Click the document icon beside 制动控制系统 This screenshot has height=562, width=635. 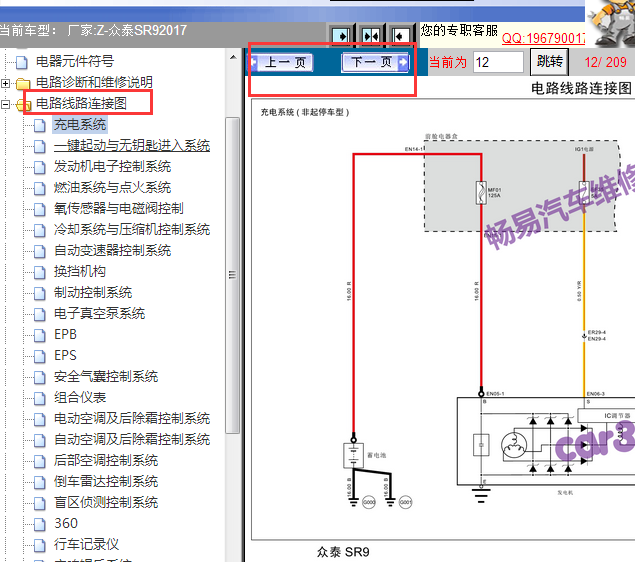pyautogui.click(x=40, y=294)
